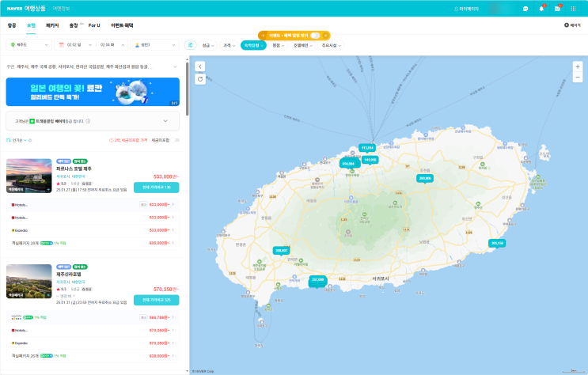This screenshot has width=588, height=375.
Task: Click the 베이직 membership grade badge
Action: point(572,25)
